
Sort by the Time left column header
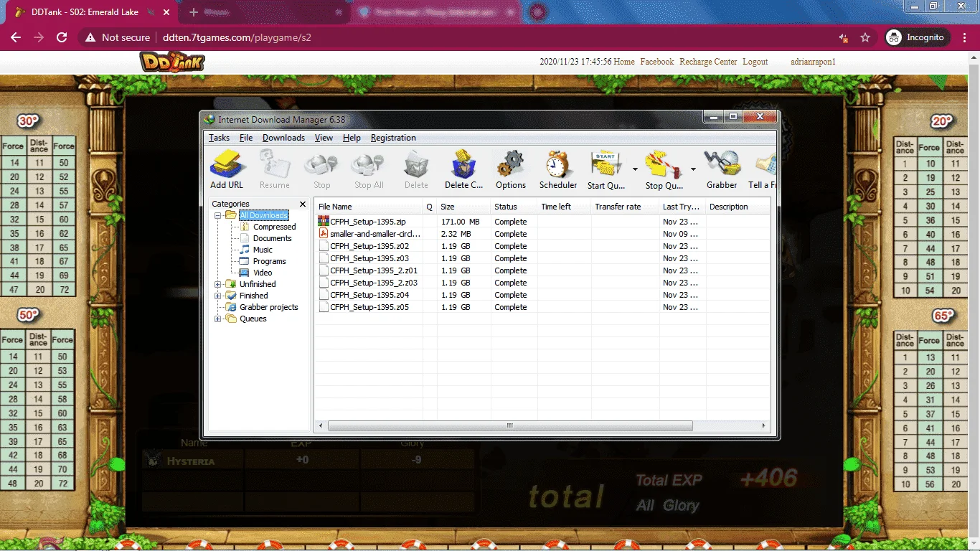pyautogui.click(x=564, y=207)
